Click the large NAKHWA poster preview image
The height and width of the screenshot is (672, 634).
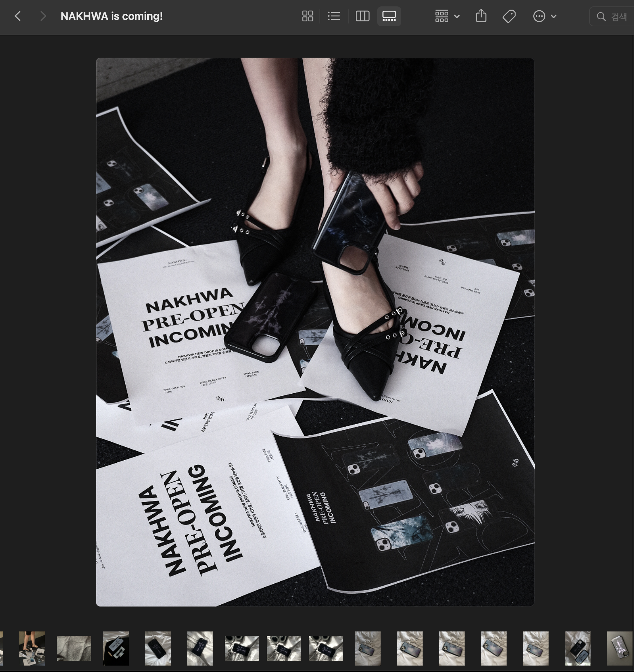point(315,332)
